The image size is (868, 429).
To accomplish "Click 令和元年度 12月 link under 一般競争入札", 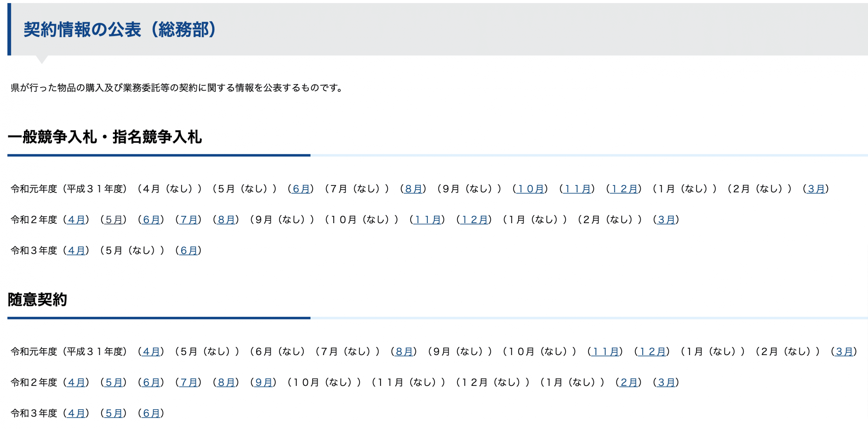I will (x=624, y=189).
